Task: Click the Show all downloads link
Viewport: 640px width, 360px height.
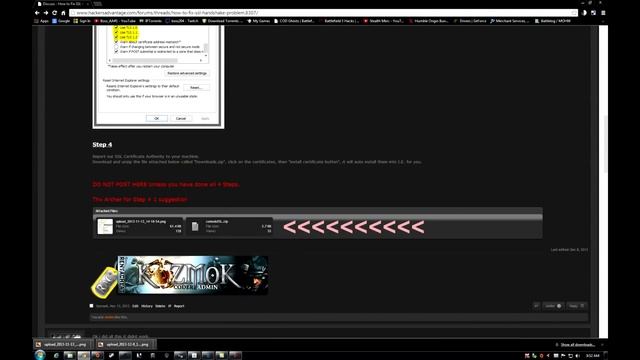Action: pyautogui.click(x=578, y=345)
